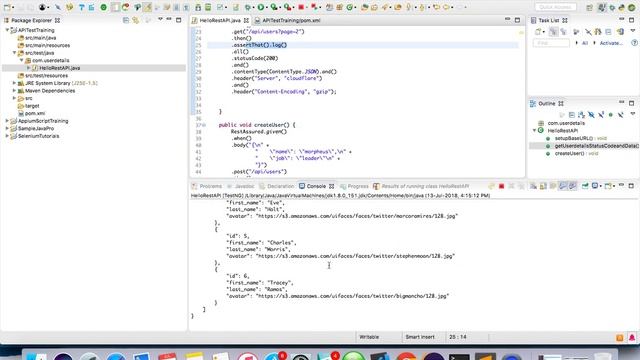Toggle Categorized view in Task List toolbar

coord(553,32)
